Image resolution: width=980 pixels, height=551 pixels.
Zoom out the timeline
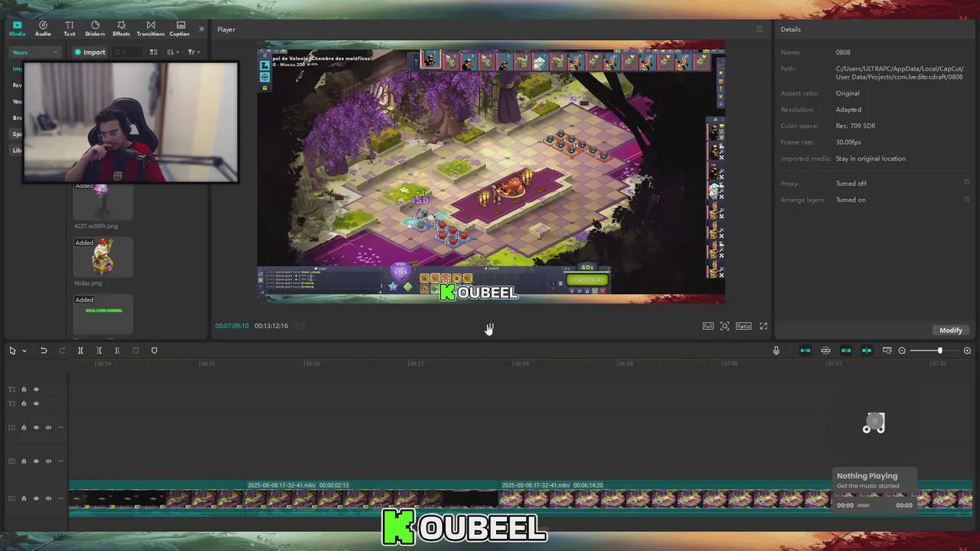(x=902, y=350)
